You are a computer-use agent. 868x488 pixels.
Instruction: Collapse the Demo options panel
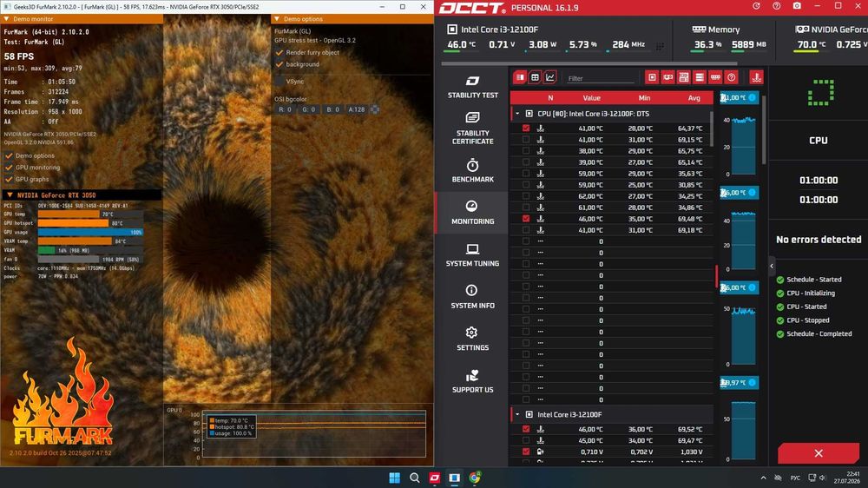point(278,19)
